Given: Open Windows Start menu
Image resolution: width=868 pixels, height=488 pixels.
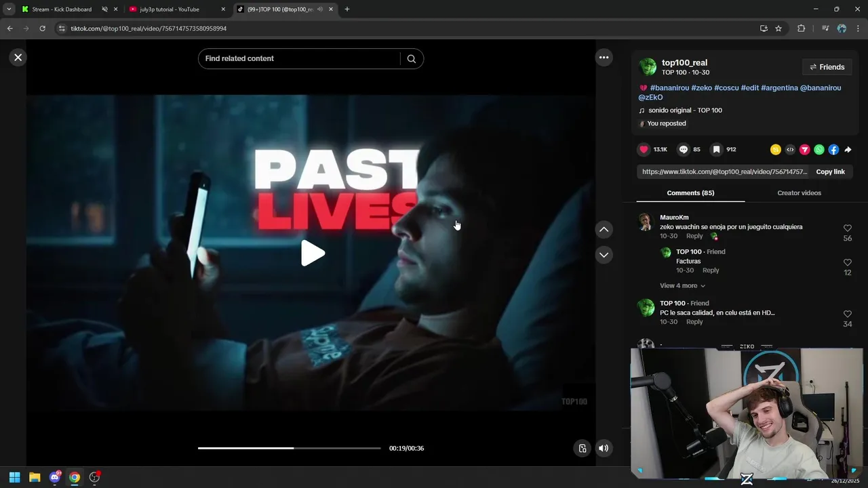Looking at the screenshot, I should pos(14,477).
